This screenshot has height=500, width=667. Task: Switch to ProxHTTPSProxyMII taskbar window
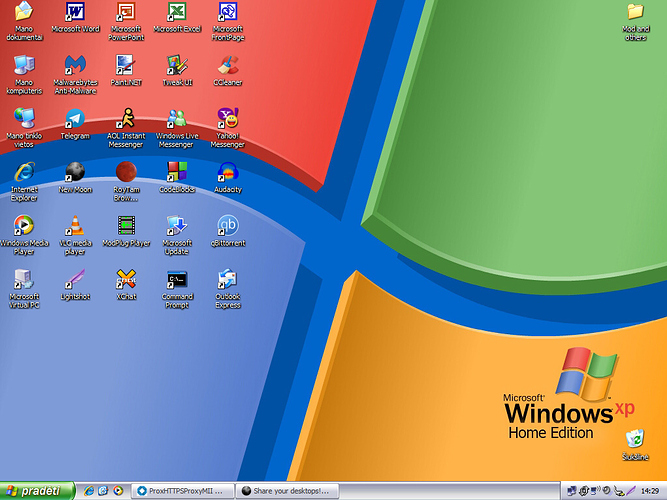pos(183,491)
